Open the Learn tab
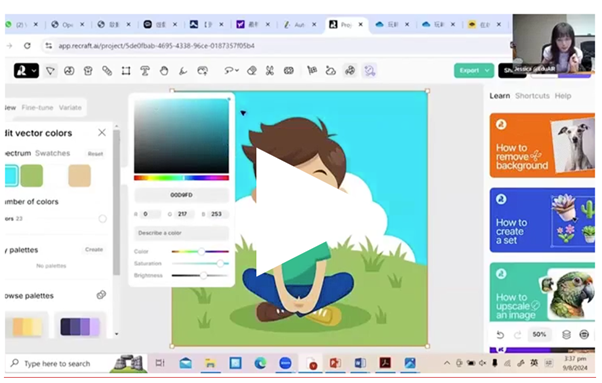The image size is (602, 383). [x=499, y=96]
